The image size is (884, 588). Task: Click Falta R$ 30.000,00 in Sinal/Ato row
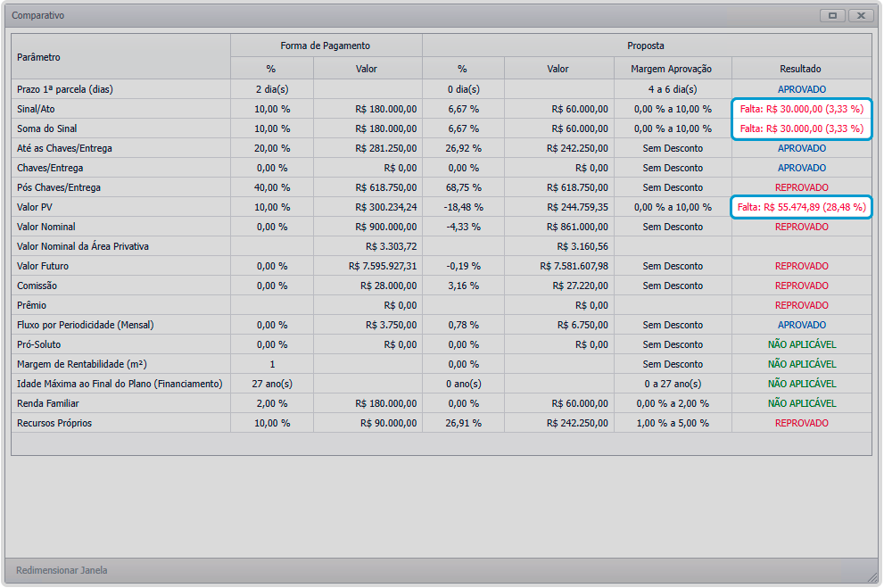pos(802,109)
